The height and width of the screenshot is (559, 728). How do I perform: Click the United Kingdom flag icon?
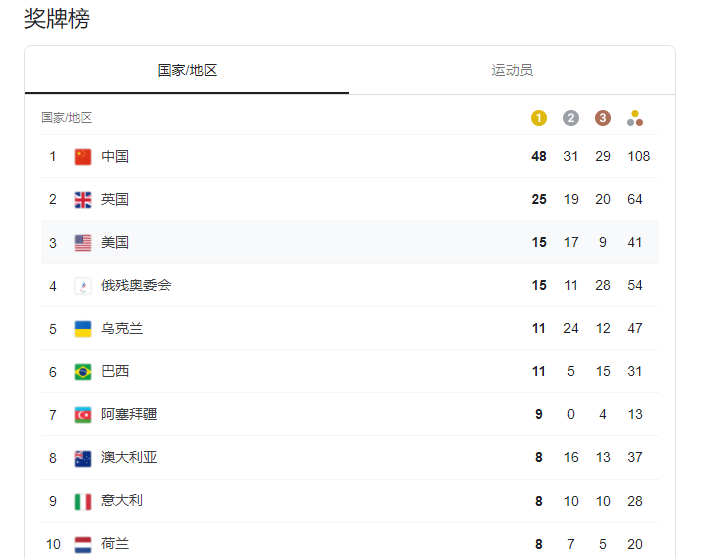click(83, 200)
